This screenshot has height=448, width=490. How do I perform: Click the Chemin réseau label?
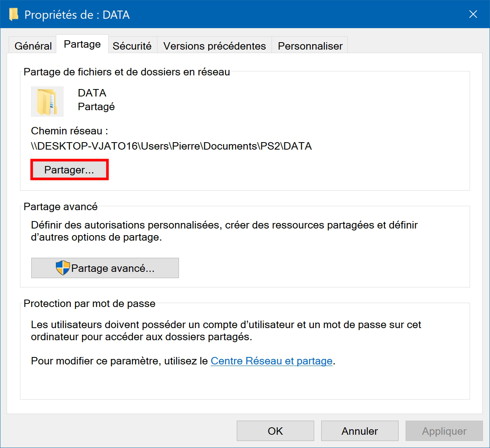[x=70, y=131]
